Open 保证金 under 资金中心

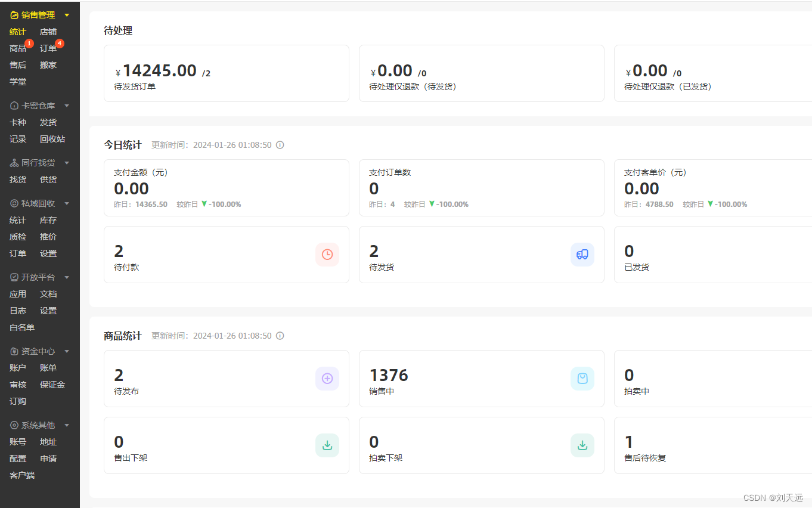52,385
